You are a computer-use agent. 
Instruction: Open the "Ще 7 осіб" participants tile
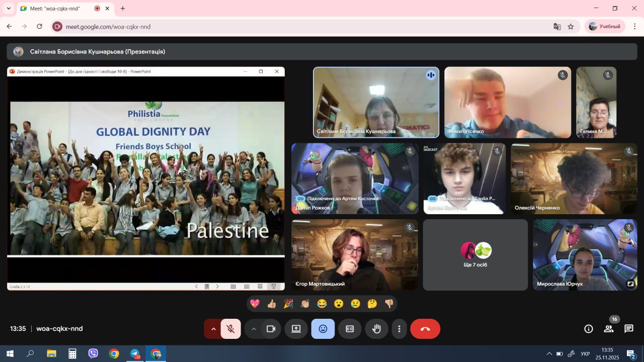click(475, 255)
